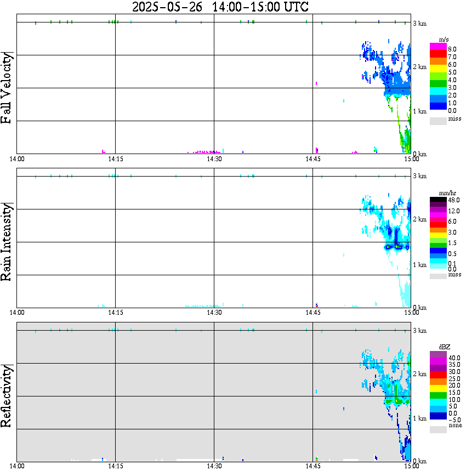The width and height of the screenshot is (466, 476).
Task: Pick the red swatch in the Rain Intensity mm/hr legend
Action: tap(438, 225)
